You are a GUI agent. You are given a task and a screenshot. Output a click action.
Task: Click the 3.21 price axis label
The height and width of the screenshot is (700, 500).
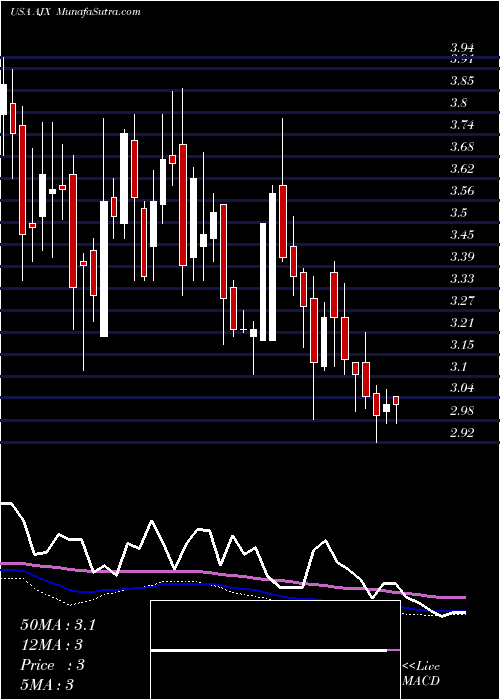point(462,323)
